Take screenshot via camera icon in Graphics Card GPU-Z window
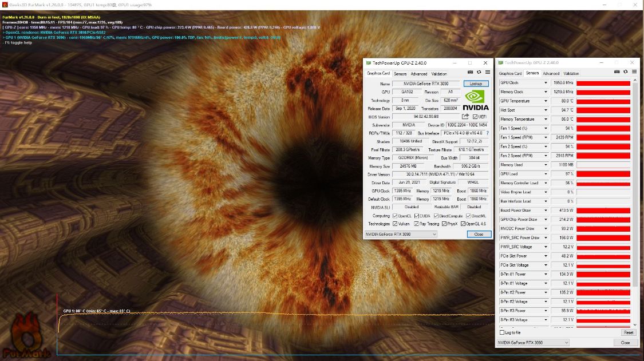The height and width of the screenshot is (361, 644). click(471, 72)
